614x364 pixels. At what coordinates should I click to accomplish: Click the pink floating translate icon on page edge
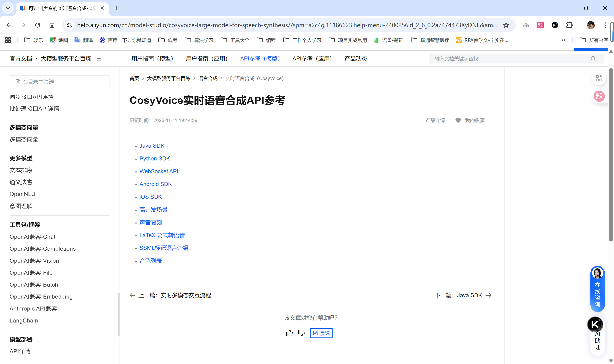pos(599,96)
